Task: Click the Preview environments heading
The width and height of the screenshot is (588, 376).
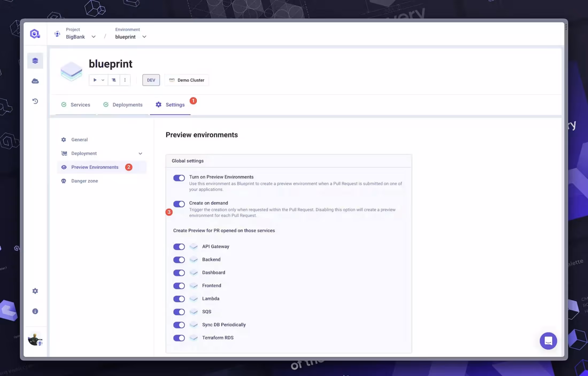Action: pos(202,135)
